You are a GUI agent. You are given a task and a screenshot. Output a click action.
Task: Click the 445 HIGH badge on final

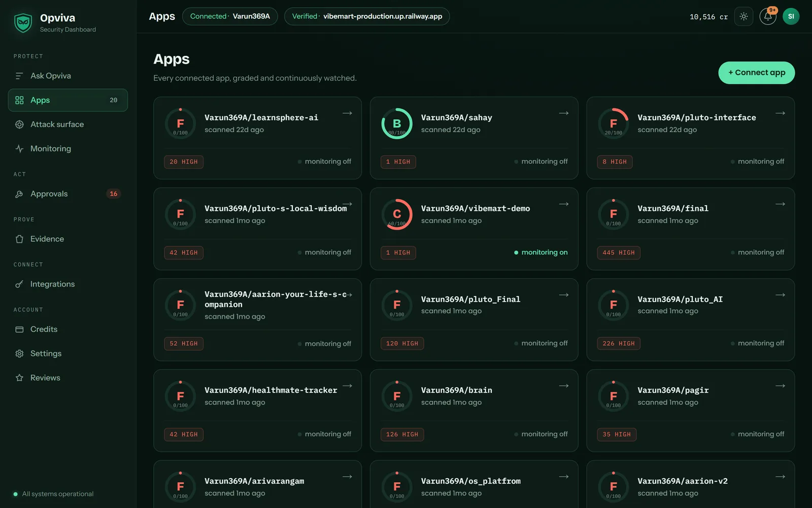(x=619, y=253)
